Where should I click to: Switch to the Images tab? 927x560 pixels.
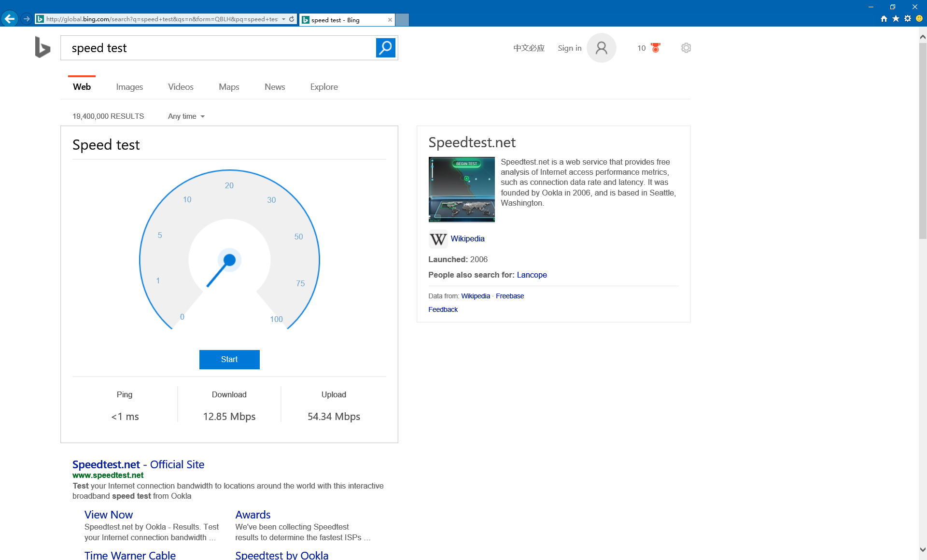point(129,87)
